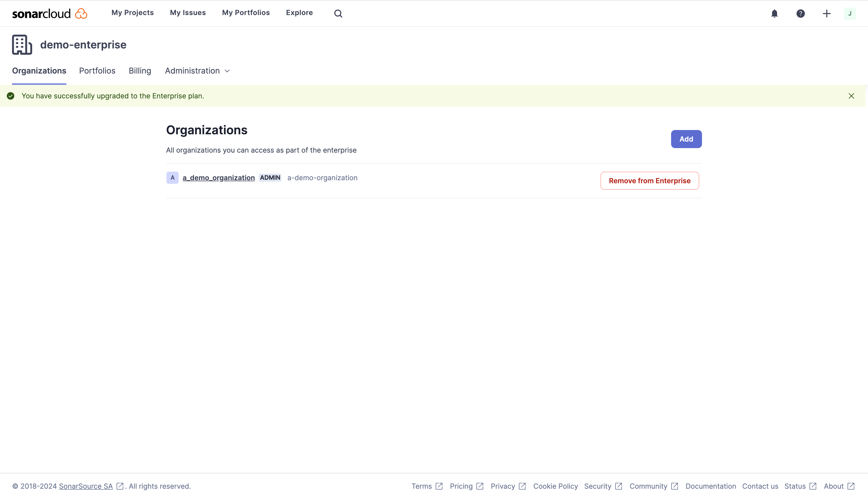
Task: Remove a_demo_organization from the Enterprise
Action: (x=649, y=181)
